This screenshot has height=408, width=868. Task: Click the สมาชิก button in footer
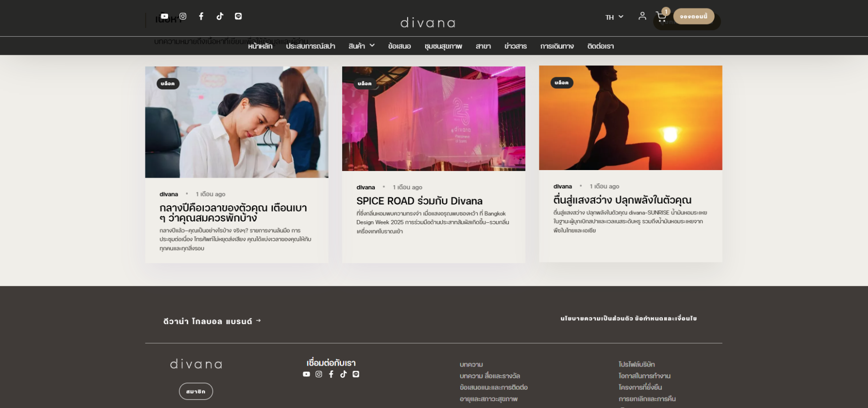click(196, 392)
